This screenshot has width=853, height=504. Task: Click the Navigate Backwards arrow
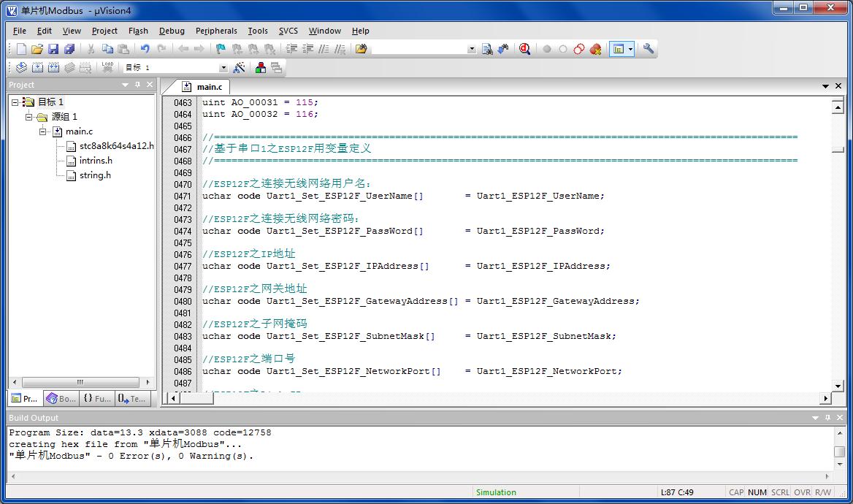pyautogui.click(x=183, y=49)
